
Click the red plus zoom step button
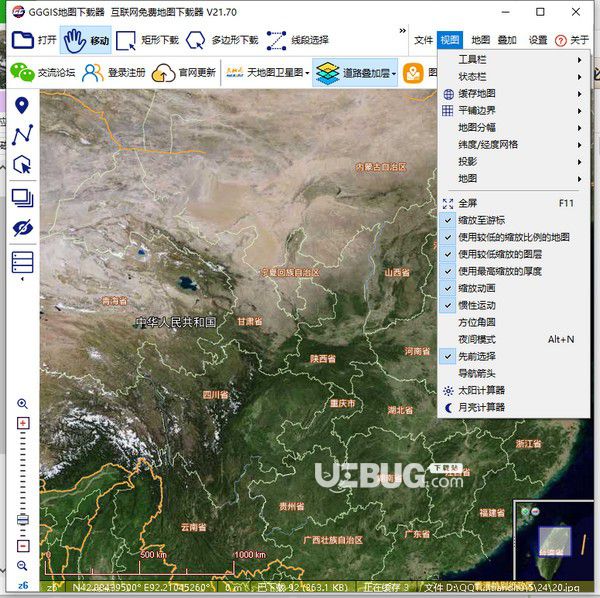[x=23, y=423]
